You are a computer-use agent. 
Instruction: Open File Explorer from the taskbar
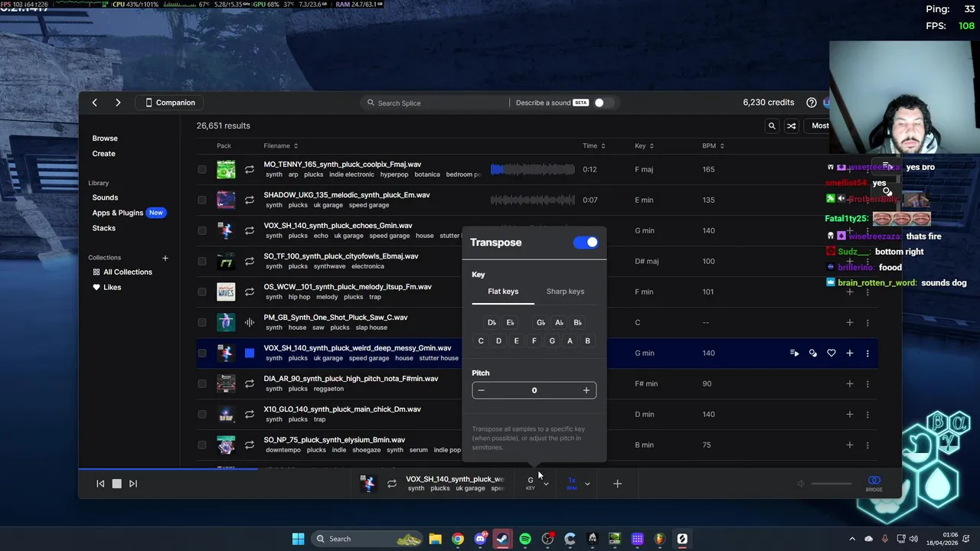click(435, 539)
